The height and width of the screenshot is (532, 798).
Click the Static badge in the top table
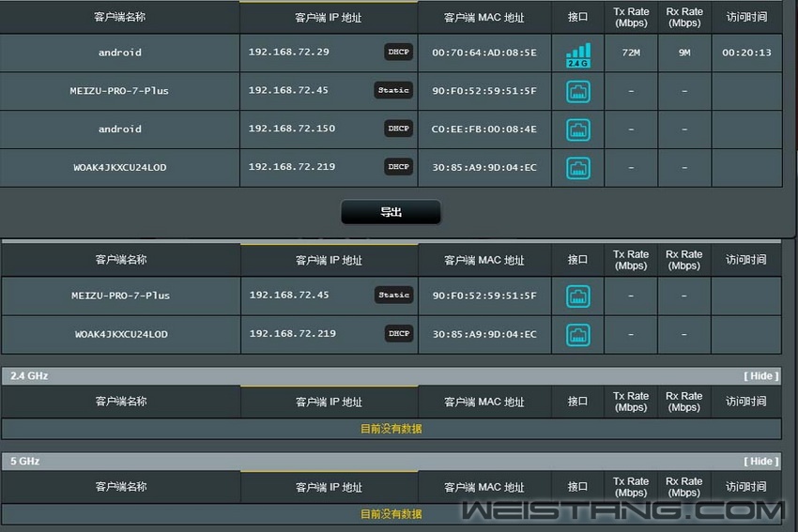(393, 90)
